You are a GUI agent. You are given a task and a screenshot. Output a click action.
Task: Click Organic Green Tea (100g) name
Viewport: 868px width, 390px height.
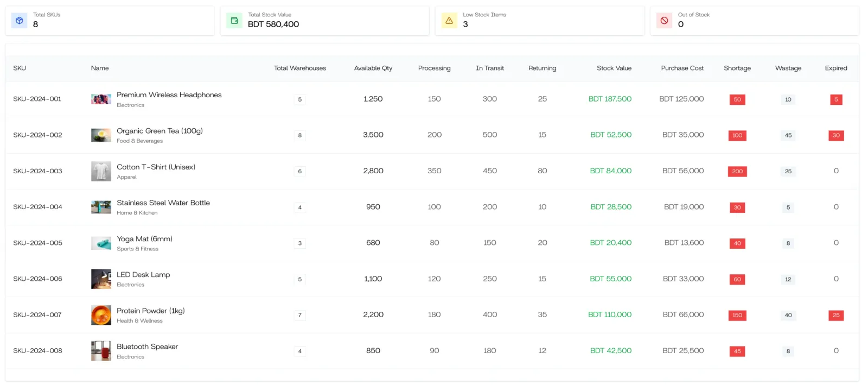pyautogui.click(x=159, y=131)
